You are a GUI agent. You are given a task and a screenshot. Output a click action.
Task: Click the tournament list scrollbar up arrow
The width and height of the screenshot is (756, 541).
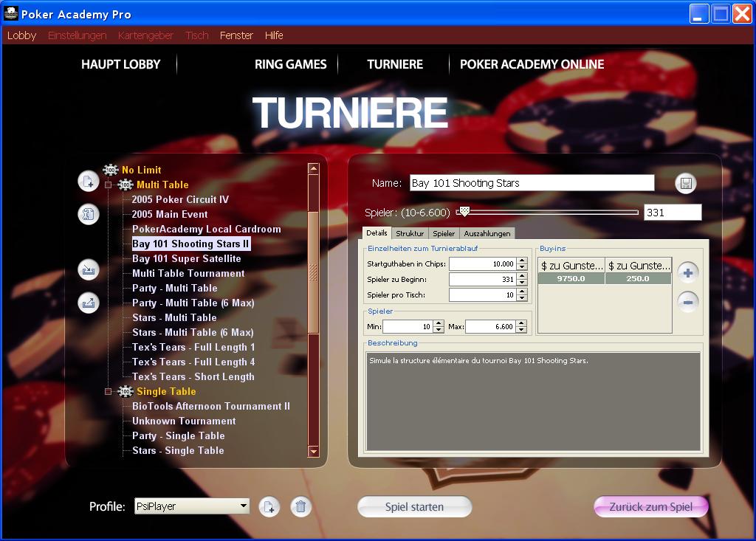pos(313,168)
